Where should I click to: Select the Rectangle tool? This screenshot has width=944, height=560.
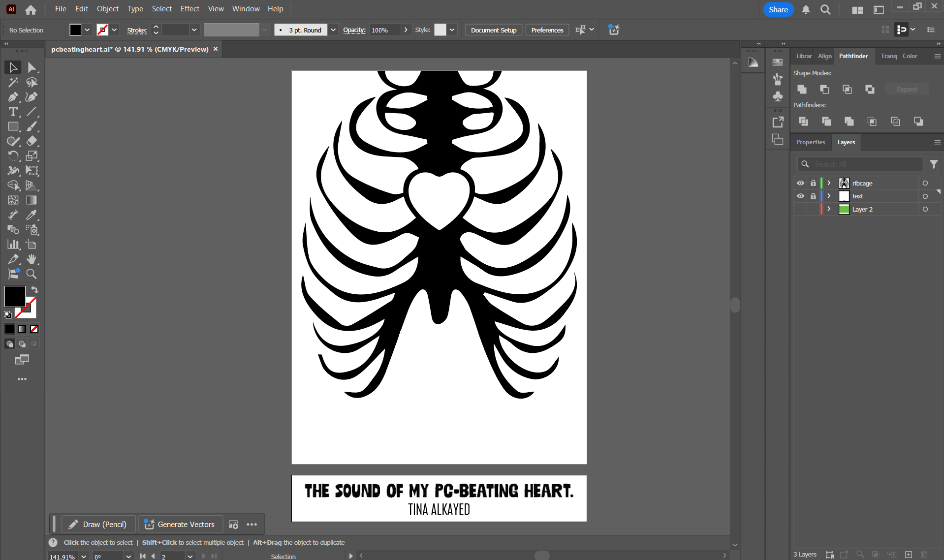pyautogui.click(x=12, y=126)
